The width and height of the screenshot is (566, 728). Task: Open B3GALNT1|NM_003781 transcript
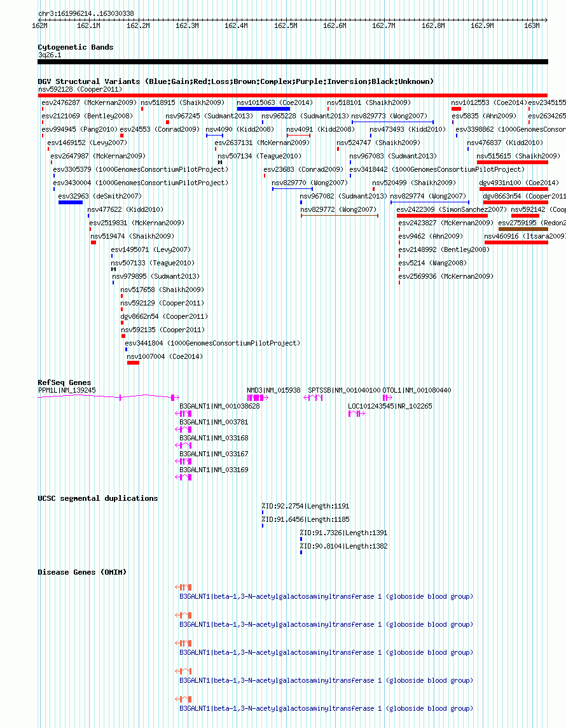click(x=214, y=423)
